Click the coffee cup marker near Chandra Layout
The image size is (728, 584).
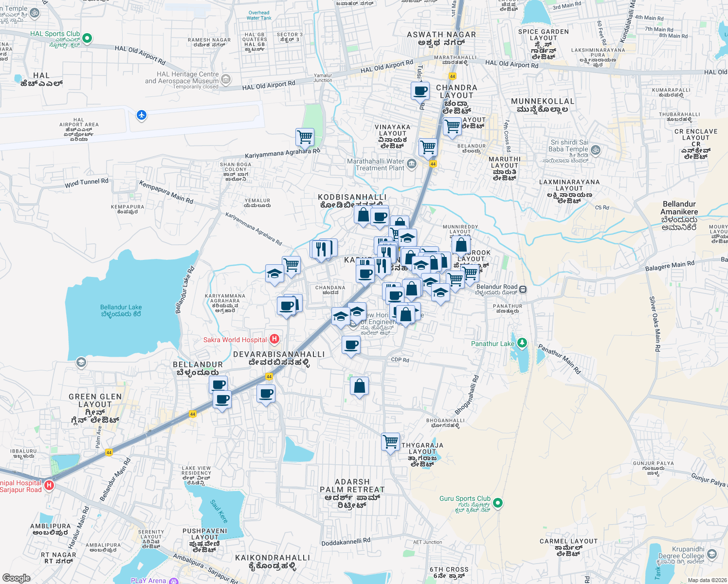(x=420, y=91)
